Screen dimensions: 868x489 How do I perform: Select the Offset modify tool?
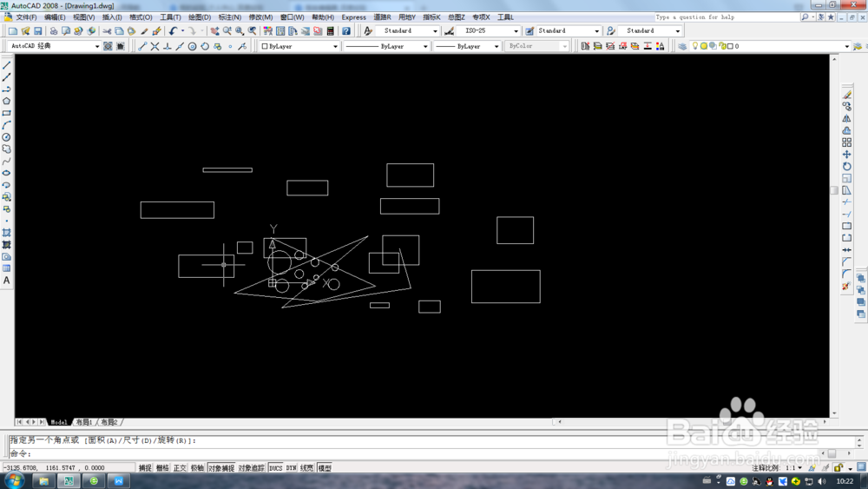[847, 130]
